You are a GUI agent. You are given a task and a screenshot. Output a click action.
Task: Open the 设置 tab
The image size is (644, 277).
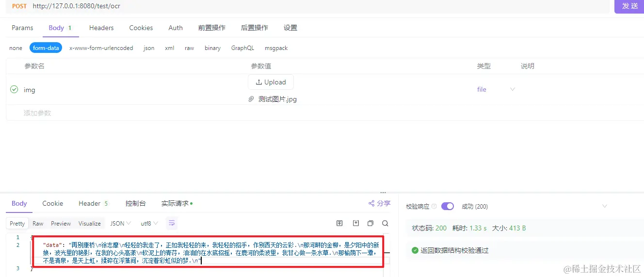point(290,28)
